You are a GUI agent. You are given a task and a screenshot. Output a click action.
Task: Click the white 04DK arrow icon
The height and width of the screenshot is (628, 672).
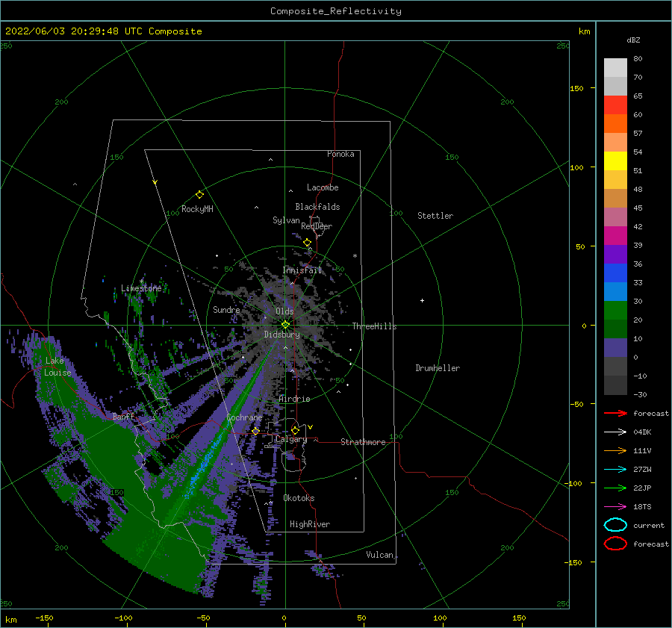click(x=615, y=432)
